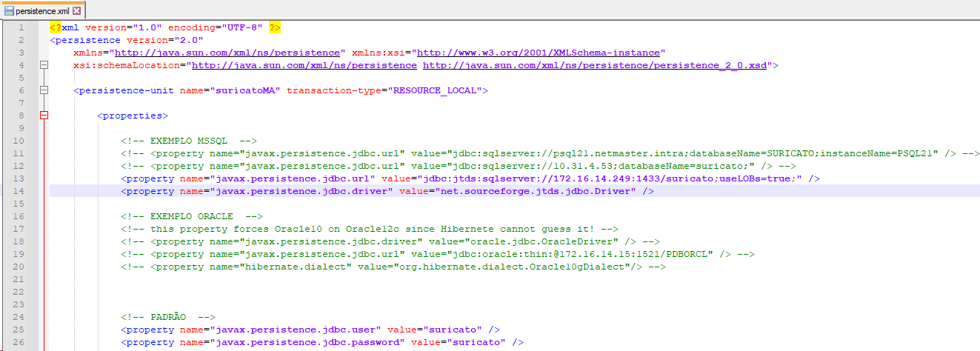The image size is (980, 351).
Task: Click line number 1 in the margin
Action: pyautogui.click(x=21, y=27)
